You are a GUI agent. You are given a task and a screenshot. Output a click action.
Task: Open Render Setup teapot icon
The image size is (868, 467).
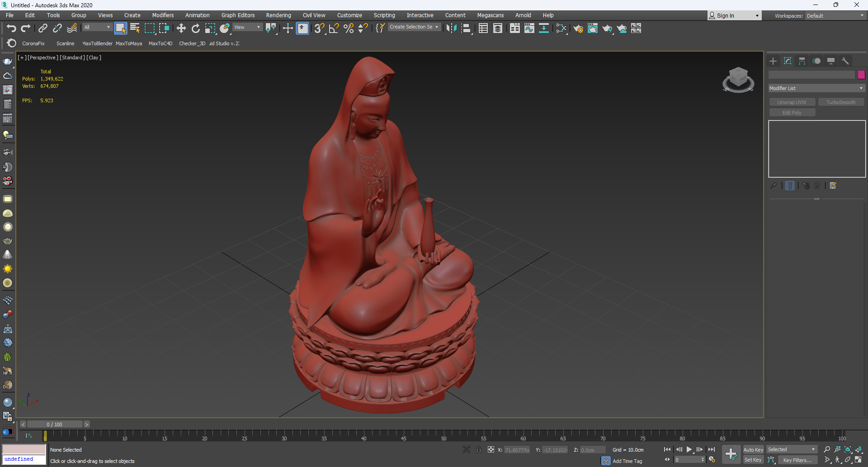pos(578,29)
